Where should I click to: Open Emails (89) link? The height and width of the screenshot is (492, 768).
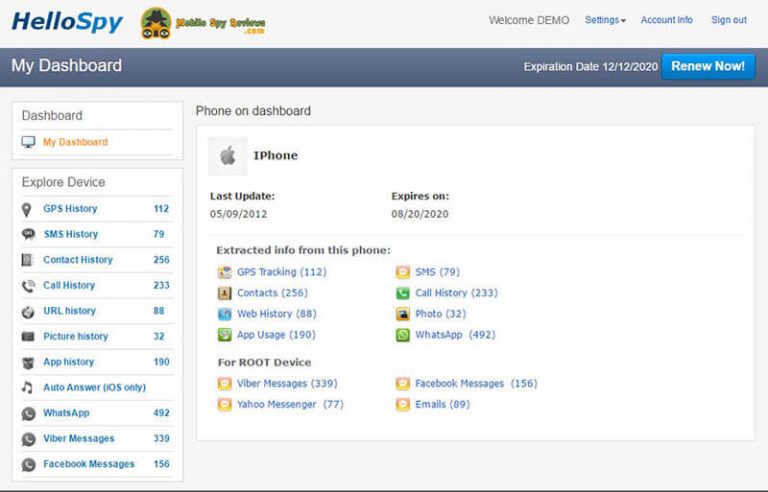pyautogui.click(x=442, y=404)
